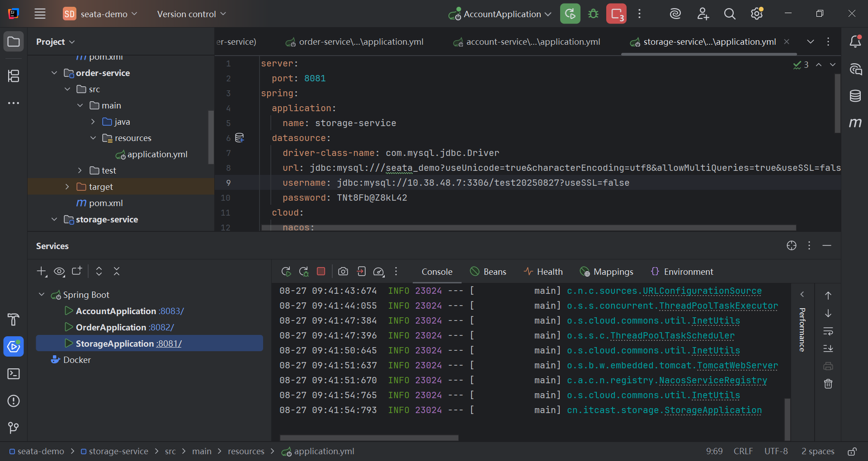Open the Mappings tab
The width and height of the screenshot is (868, 461).
click(x=606, y=272)
